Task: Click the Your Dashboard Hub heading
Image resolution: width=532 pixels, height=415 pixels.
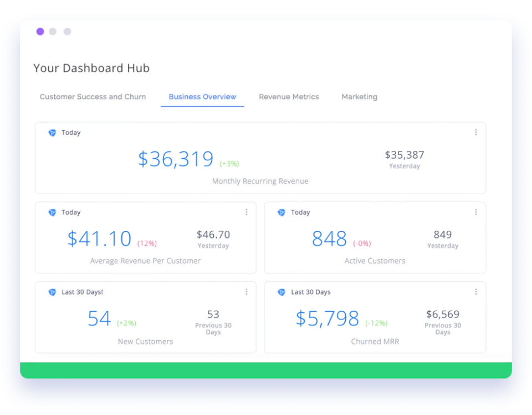Action: 91,68
